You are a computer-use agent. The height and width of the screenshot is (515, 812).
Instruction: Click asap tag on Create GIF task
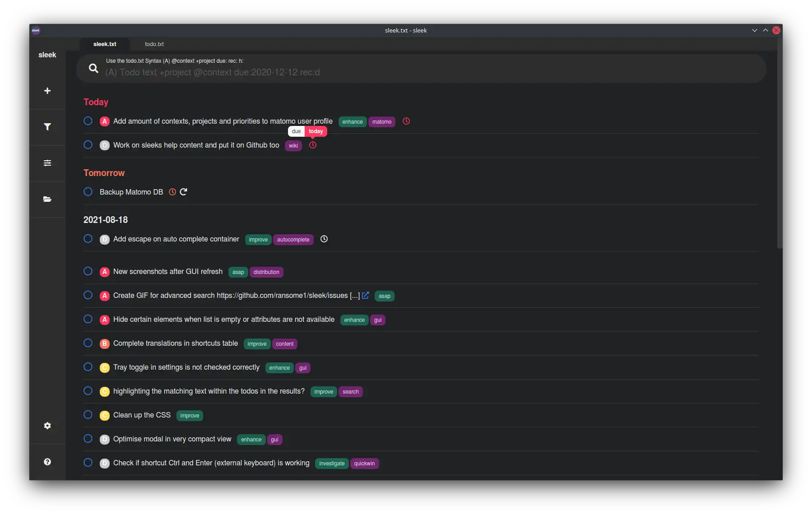tap(385, 296)
